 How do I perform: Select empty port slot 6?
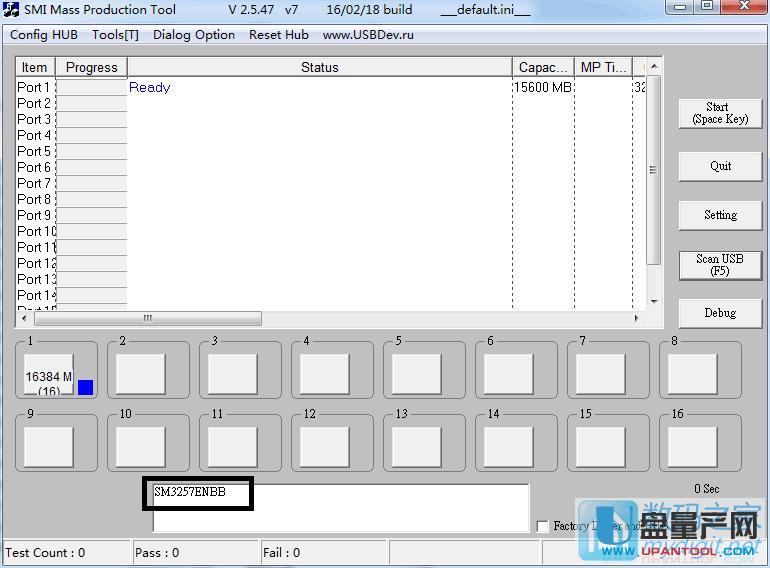[x=508, y=374]
